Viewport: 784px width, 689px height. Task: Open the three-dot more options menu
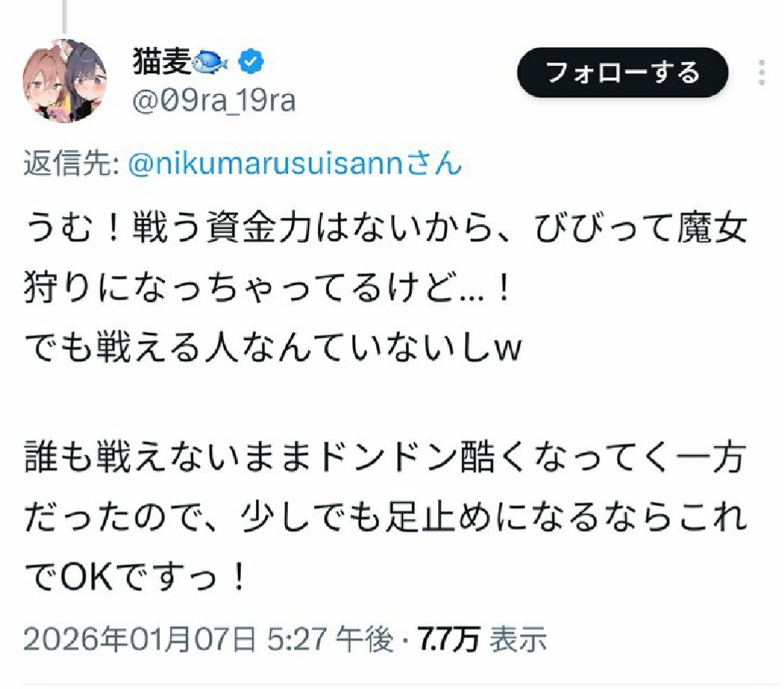761,73
